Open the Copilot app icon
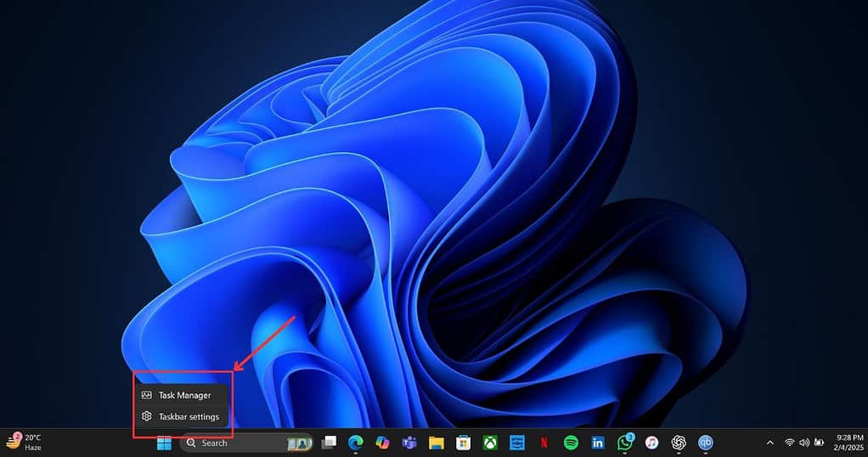Screen dimensions: 868x457 [x=382, y=443]
